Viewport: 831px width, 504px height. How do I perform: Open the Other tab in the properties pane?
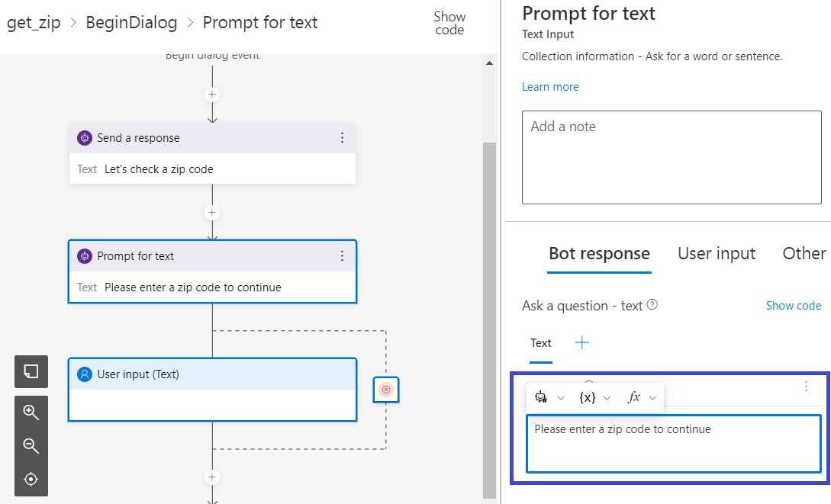[803, 253]
